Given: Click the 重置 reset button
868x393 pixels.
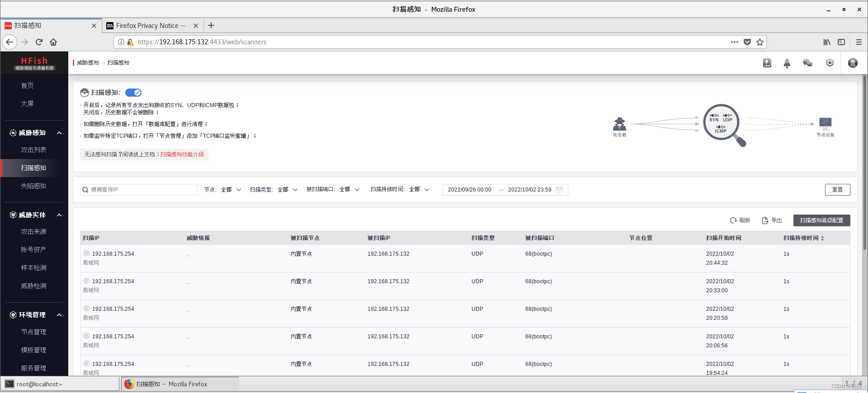Looking at the screenshot, I should coord(837,190).
